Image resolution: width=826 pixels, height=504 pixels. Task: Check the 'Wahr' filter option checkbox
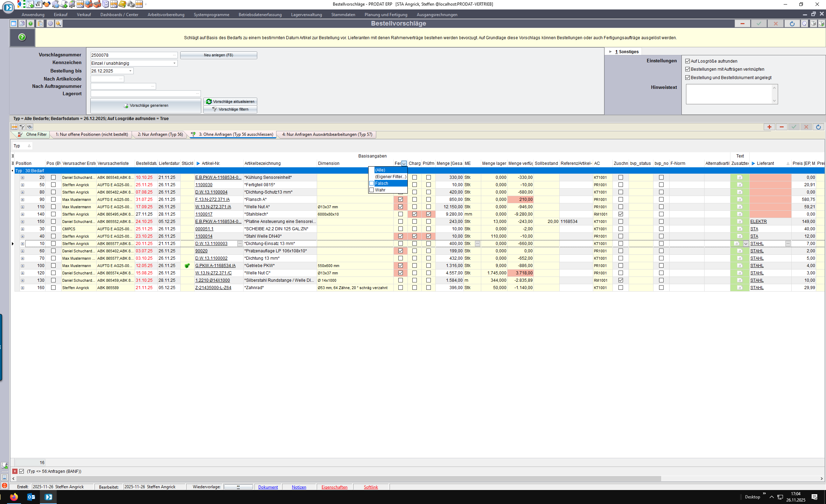click(372, 190)
